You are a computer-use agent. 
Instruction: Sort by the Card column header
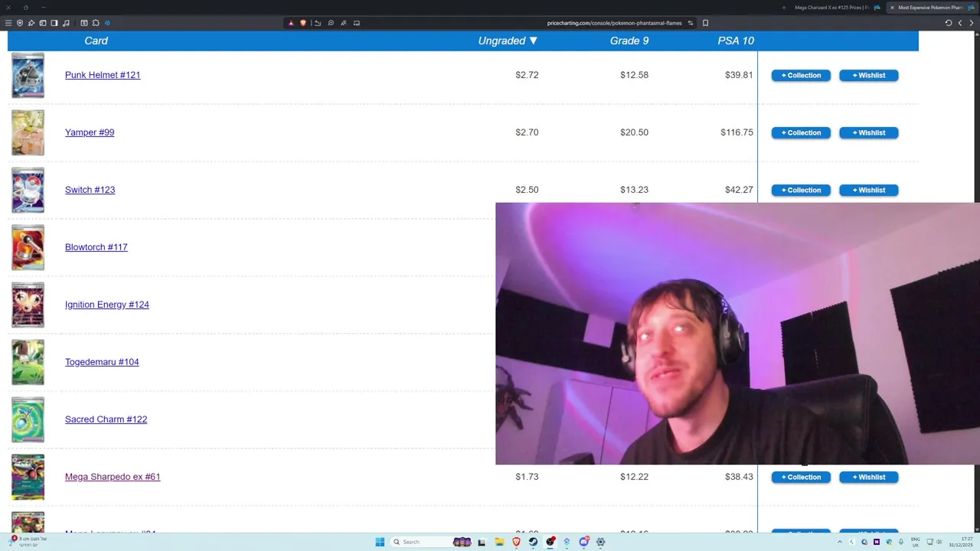(96, 41)
